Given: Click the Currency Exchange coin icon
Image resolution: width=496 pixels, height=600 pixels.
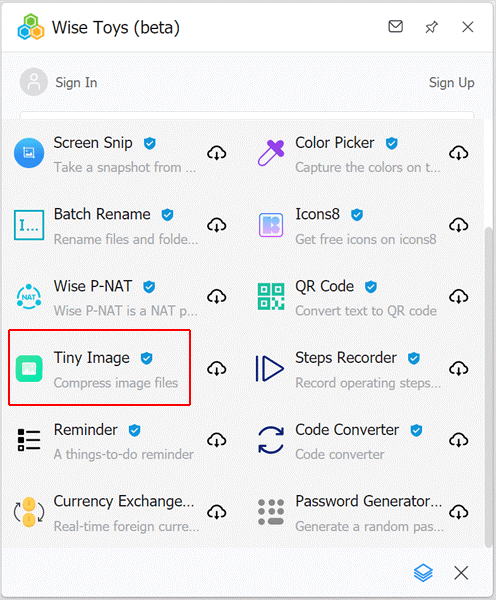Looking at the screenshot, I should click(x=29, y=512).
